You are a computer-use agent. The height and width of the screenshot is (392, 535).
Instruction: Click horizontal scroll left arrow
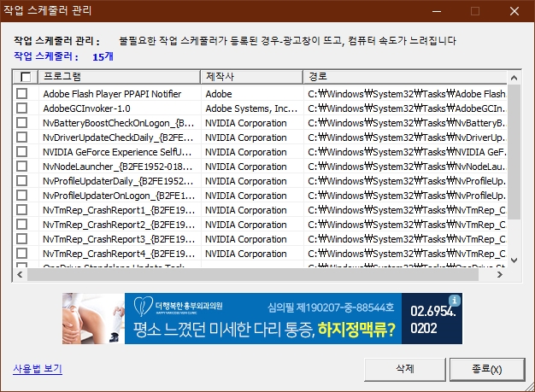point(20,275)
